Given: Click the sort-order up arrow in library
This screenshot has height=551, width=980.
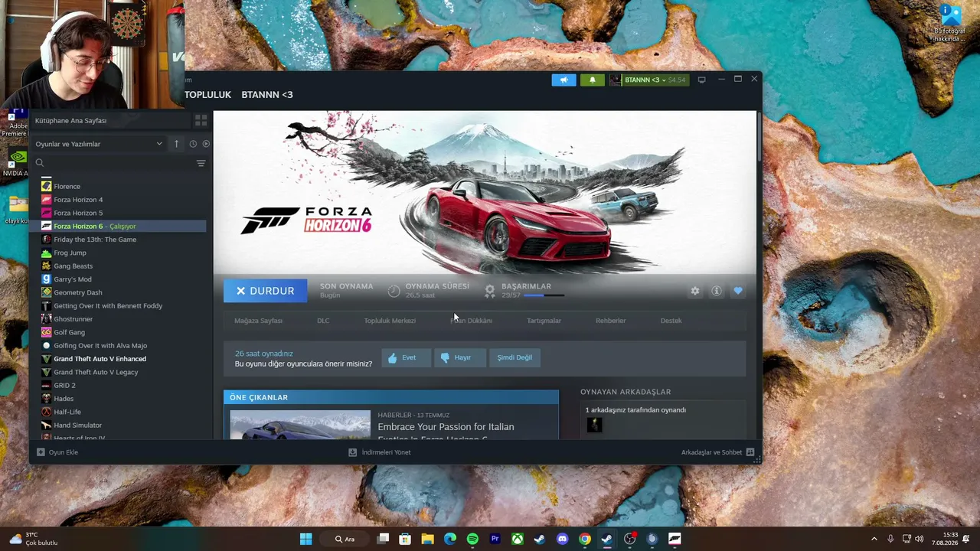Looking at the screenshot, I should (176, 144).
